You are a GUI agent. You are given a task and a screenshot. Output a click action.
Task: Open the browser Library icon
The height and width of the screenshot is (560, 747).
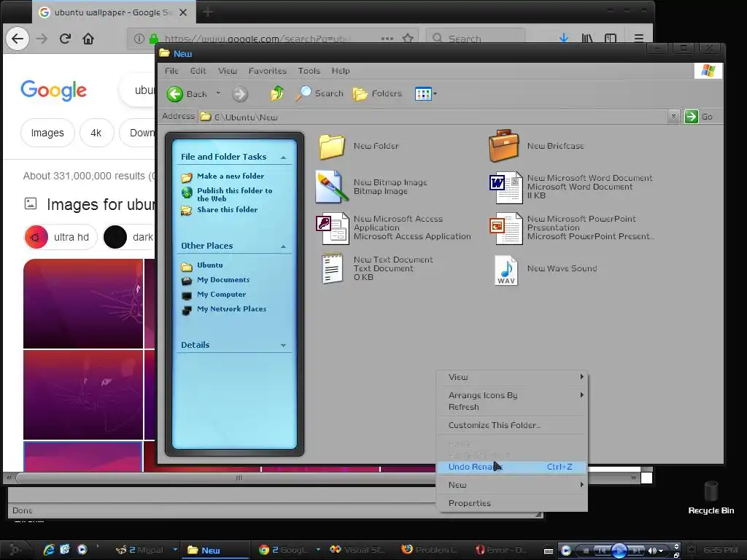coord(587,39)
